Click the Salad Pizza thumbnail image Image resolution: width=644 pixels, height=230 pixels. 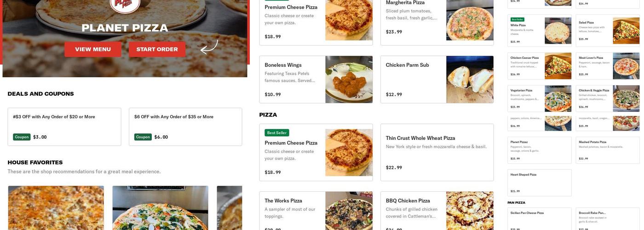point(626,31)
